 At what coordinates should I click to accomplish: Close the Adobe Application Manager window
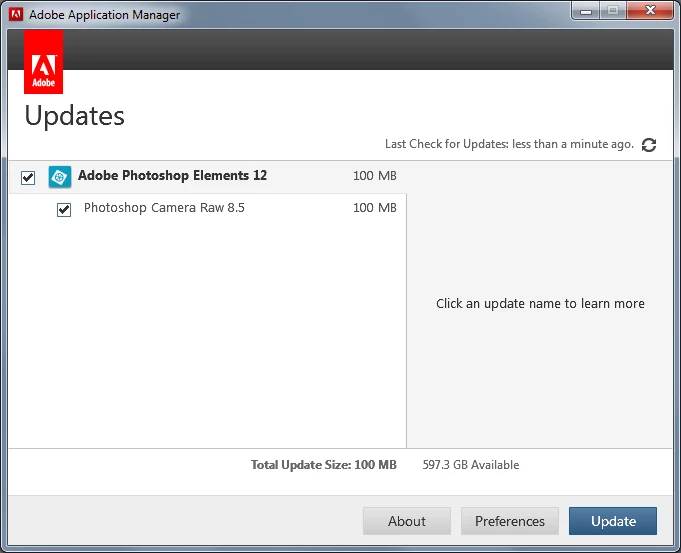(x=650, y=11)
